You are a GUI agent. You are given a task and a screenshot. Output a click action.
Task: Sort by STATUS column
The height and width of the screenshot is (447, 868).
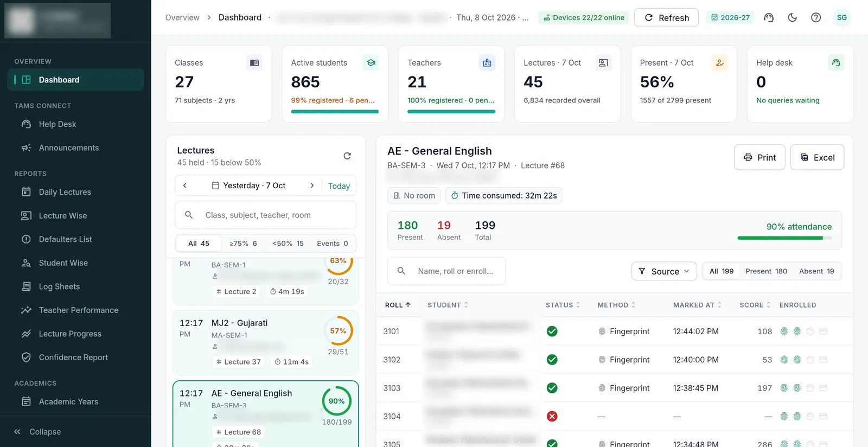tap(563, 305)
